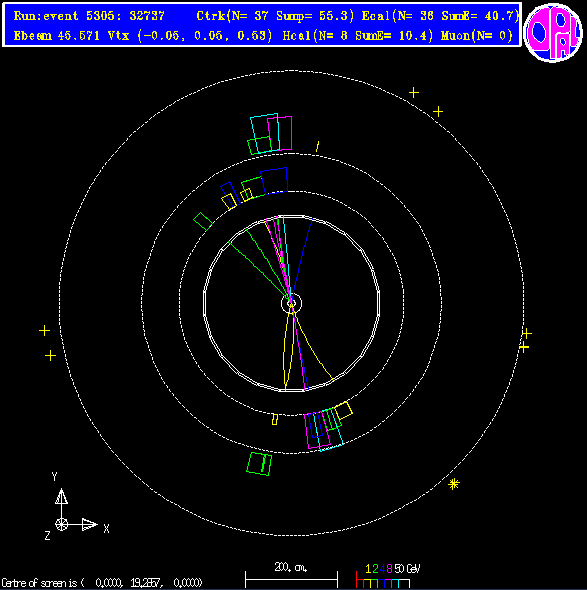
Task: Select the Muon(N= 0) readout
Action: coord(477,36)
